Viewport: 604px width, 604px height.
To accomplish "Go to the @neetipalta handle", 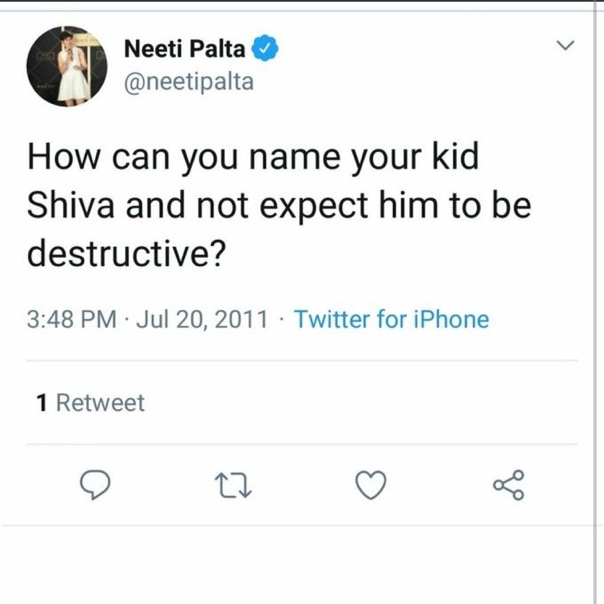I will pos(188,82).
